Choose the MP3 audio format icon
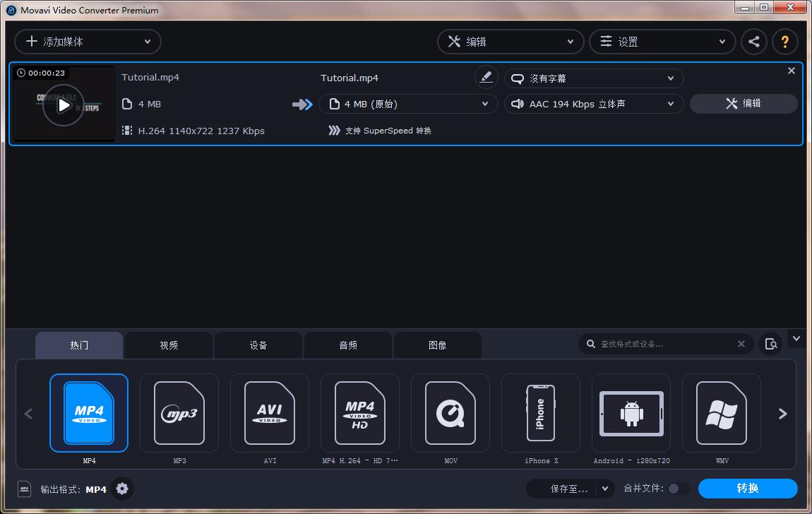This screenshot has width=812, height=514. pyautogui.click(x=179, y=412)
